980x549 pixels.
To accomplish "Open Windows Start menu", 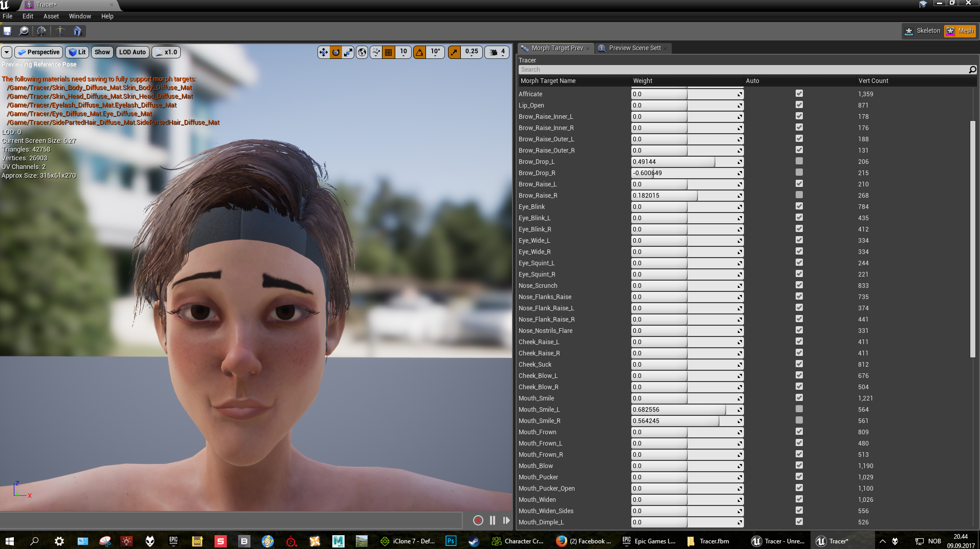I will tap(10, 541).
